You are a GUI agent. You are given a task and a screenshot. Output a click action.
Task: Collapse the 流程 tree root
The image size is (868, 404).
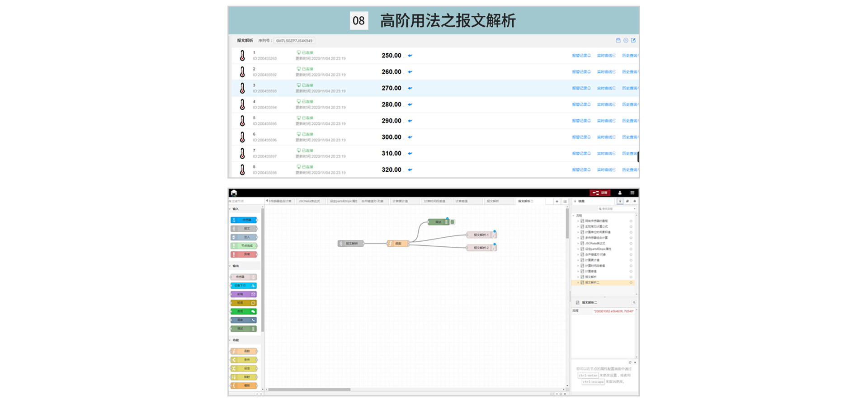[574, 216]
